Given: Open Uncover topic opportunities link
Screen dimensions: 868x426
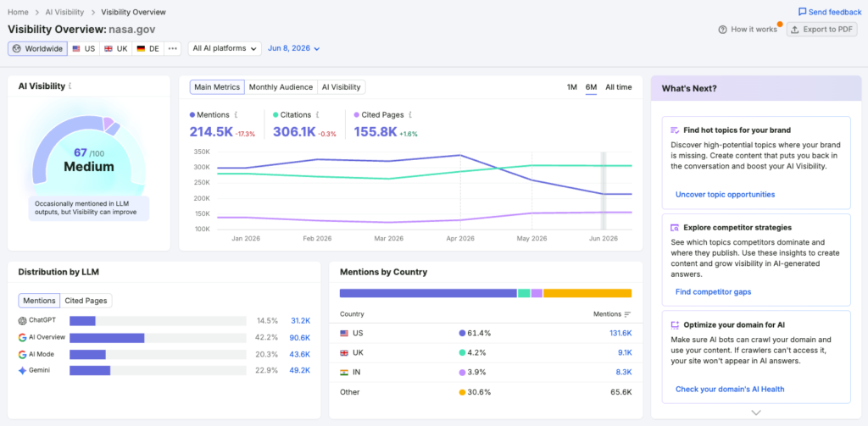Looking at the screenshot, I should click(x=725, y=194).
